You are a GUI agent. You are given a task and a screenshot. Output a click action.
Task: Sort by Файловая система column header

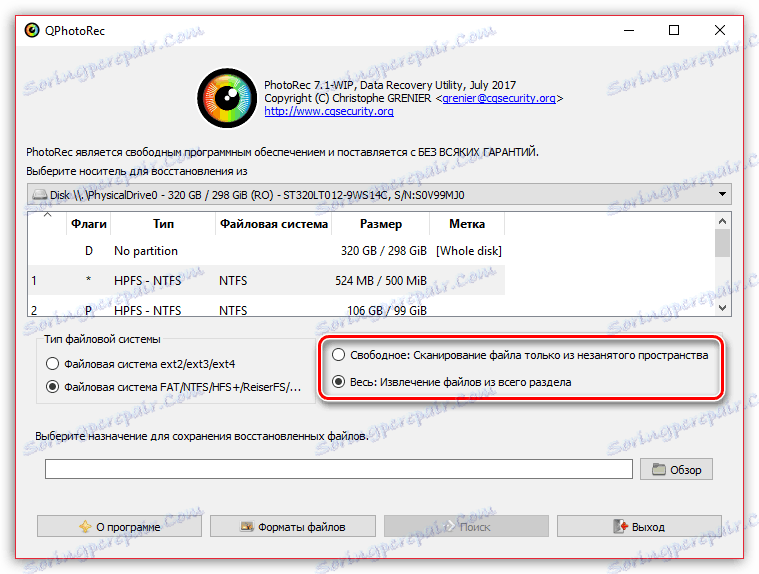pos(273,224)
